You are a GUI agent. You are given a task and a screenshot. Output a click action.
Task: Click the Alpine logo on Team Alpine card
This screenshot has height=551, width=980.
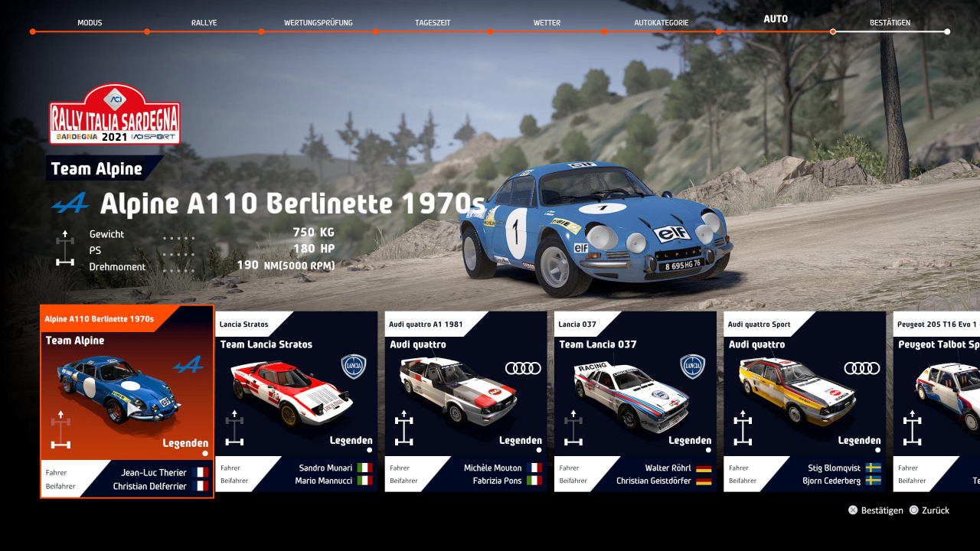pyautogui.click(x=188, y=366)
